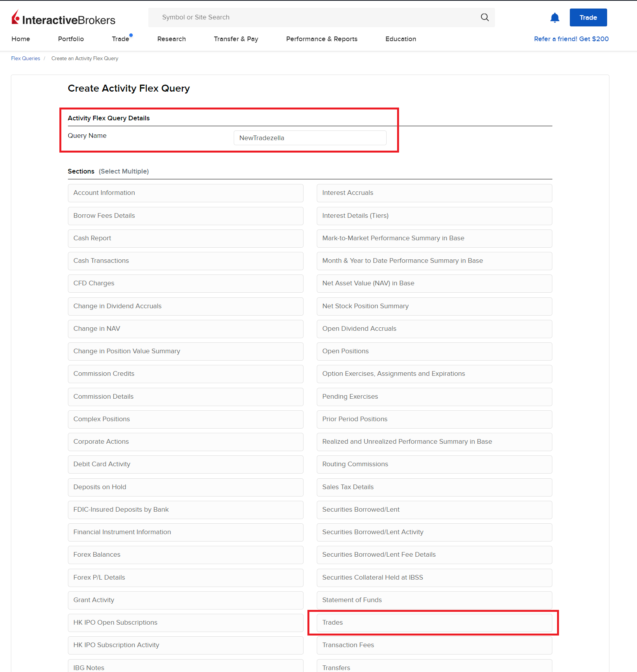Click the Interactive Brokers logo
Screen dimensions: 637x672
[64, 18]
